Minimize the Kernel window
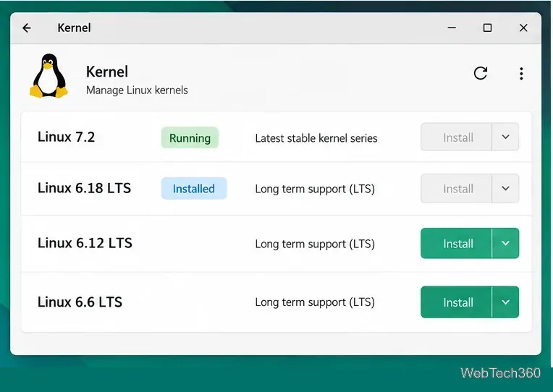Viewport: 553px width, 392px height. (452, 28)
